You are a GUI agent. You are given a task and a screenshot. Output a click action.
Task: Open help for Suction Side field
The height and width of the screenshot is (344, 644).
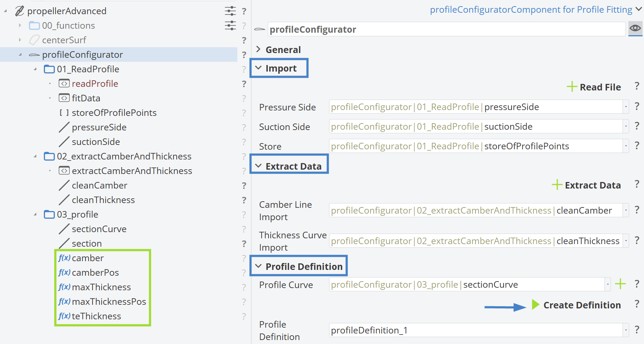tap(637, 126)
